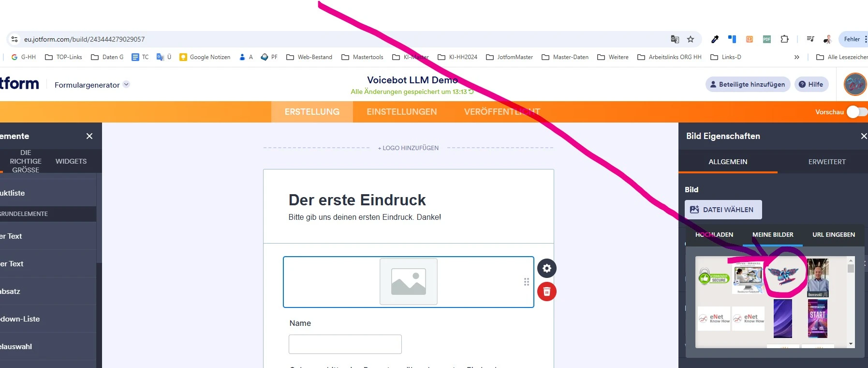Click the Der erste Eindruck form heading
Image resolution: width=868 pixels, height=368 pixels.
tap(357, 200)
